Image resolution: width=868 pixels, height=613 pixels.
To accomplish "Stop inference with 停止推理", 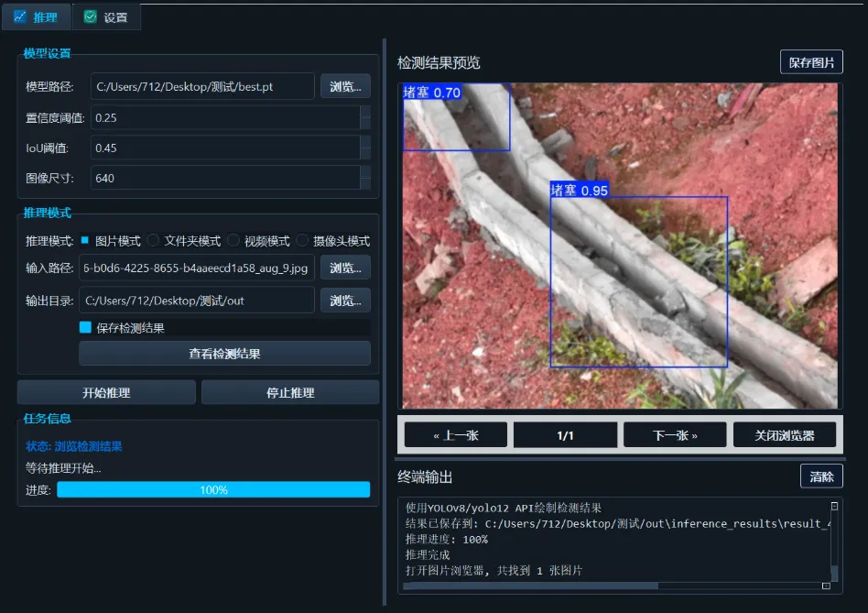I will [289, 391].
